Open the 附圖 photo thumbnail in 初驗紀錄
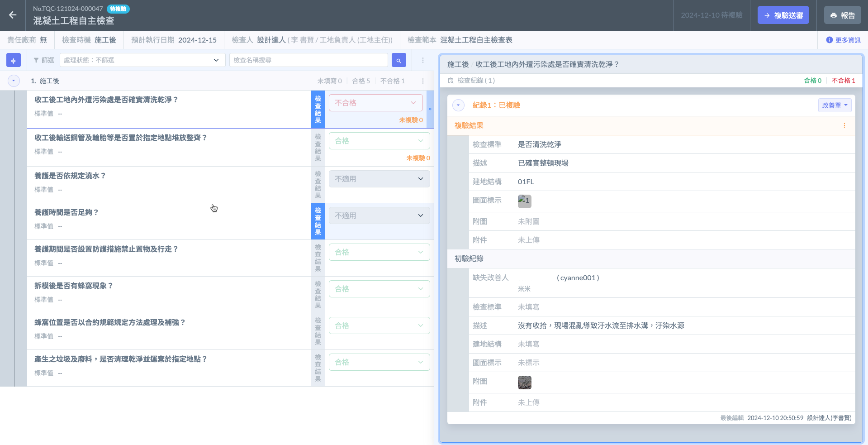 click(524, 383)
